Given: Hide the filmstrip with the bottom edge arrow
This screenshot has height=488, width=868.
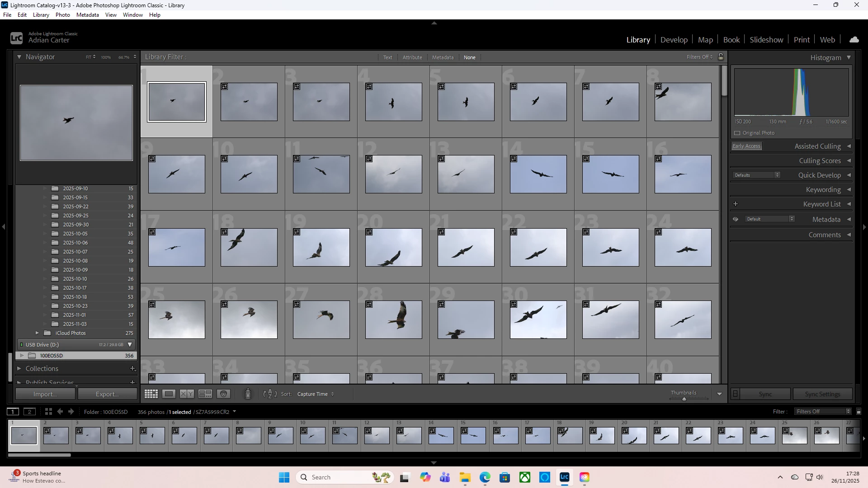Looking at the screenshot, I should (x=434, y=463).
